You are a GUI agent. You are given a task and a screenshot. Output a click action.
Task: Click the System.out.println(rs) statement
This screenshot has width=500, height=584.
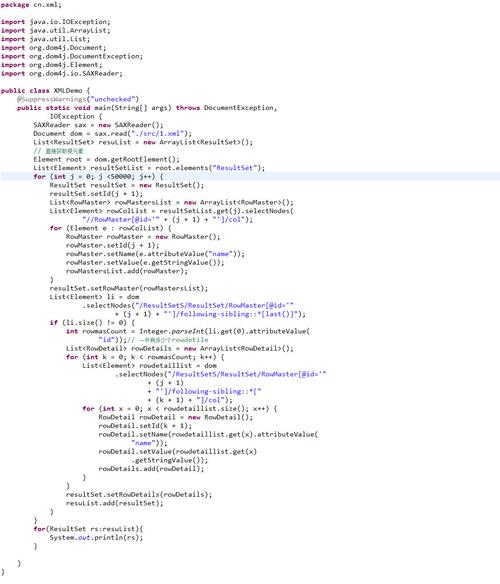(x=96, y=537)
